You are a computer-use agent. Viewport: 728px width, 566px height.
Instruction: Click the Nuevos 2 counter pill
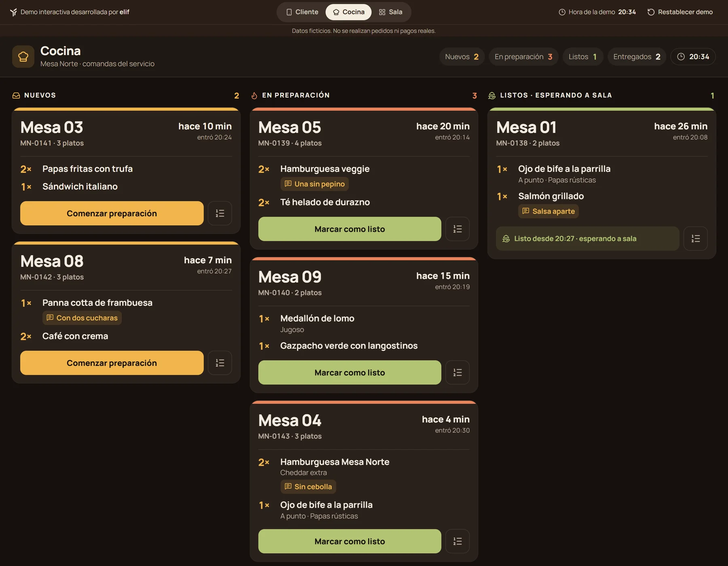pyautogui.click(x=462, y=57)
